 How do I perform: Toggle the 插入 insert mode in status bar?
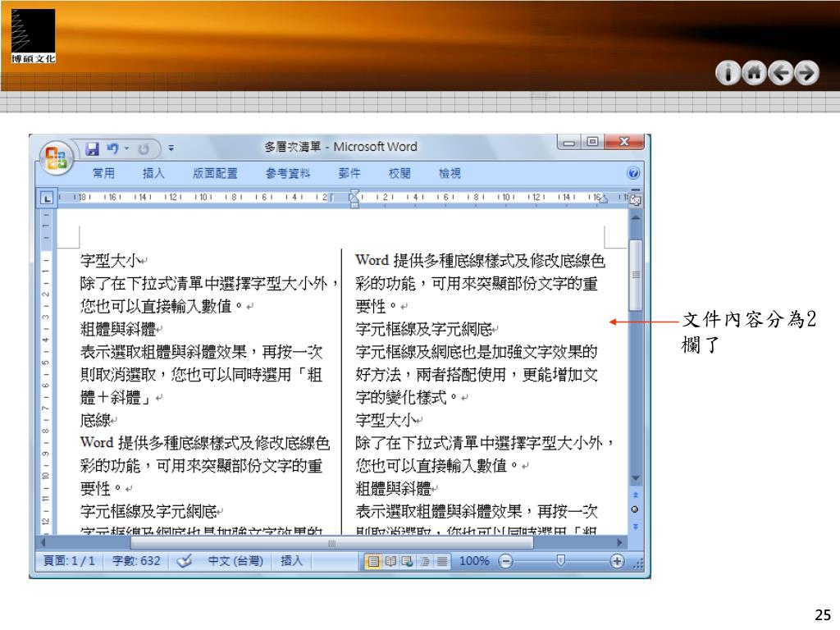point(291,561)
